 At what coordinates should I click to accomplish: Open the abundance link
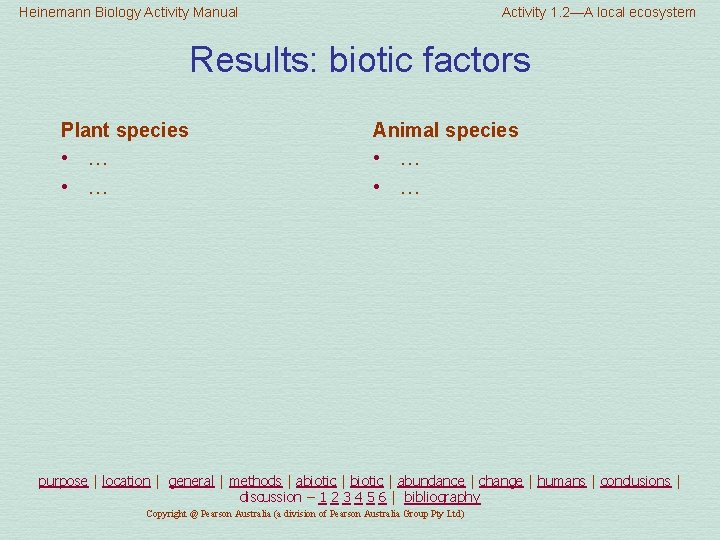[431, 481]
